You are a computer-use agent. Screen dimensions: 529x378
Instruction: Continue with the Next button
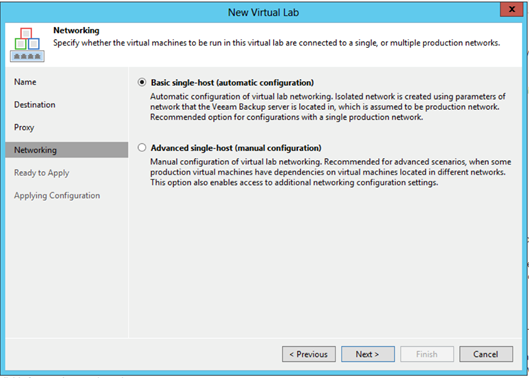[x=368, y=354]
